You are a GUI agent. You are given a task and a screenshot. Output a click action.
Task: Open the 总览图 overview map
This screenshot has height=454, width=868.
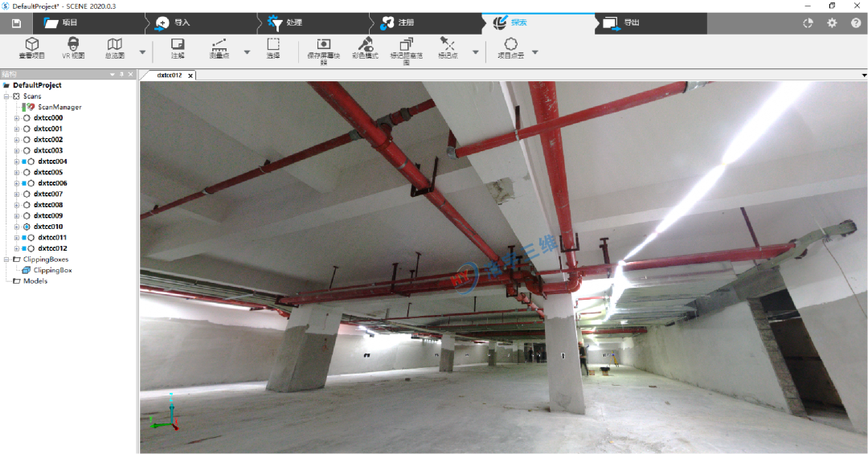(x=115, y=45)
